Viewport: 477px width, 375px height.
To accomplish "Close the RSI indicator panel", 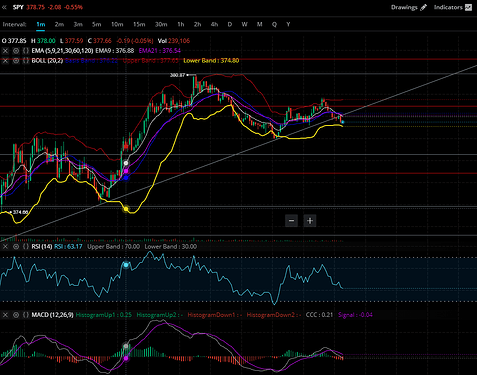I will pyautogui.click(x=5, y=247).
